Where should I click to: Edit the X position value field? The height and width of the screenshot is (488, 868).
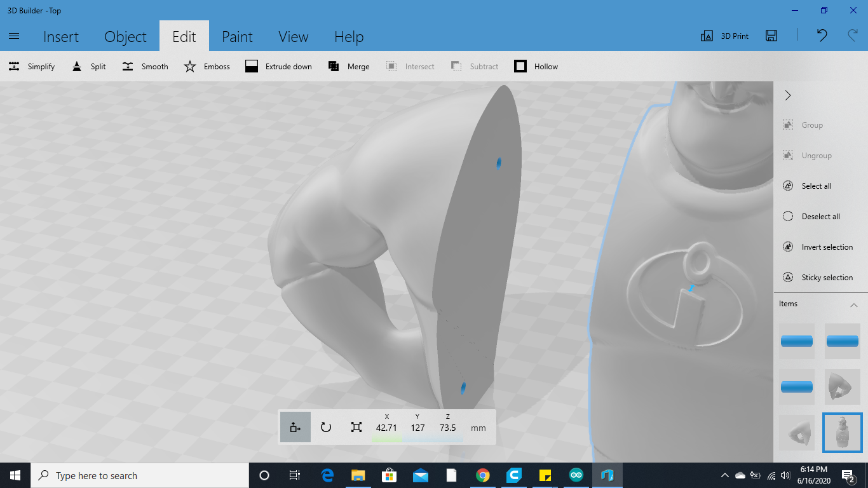[387, 427]
